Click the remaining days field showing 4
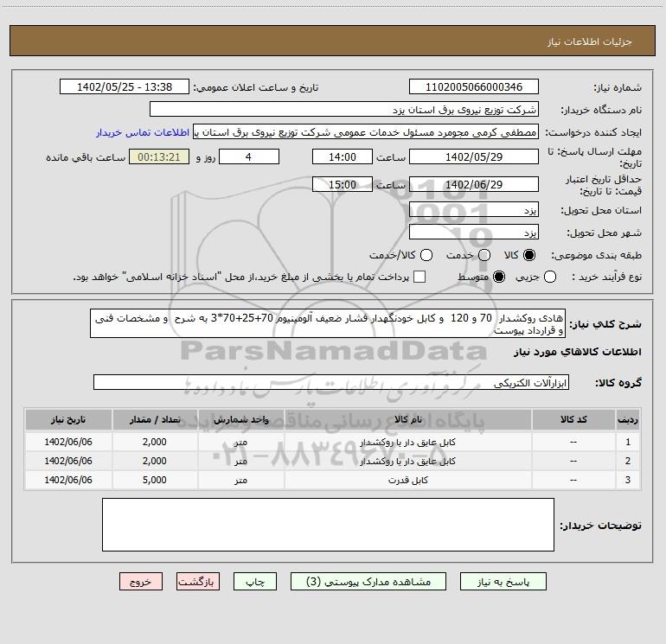Image resolution: width=666 pixels, height=644 pixels. tap(249, 157)
